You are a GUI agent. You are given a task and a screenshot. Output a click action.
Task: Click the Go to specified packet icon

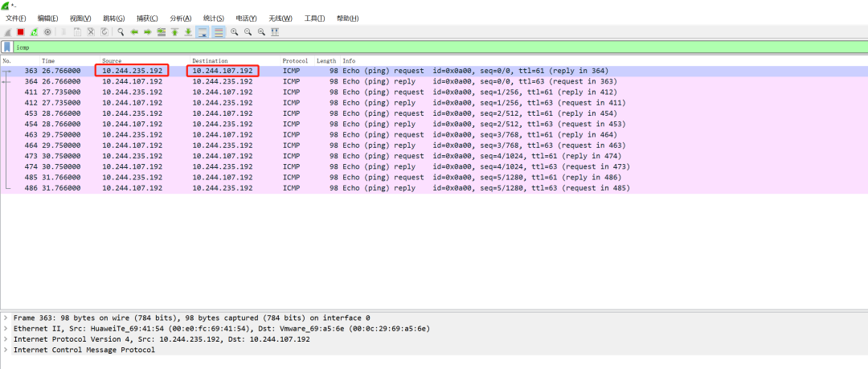[x=161, y=32]
